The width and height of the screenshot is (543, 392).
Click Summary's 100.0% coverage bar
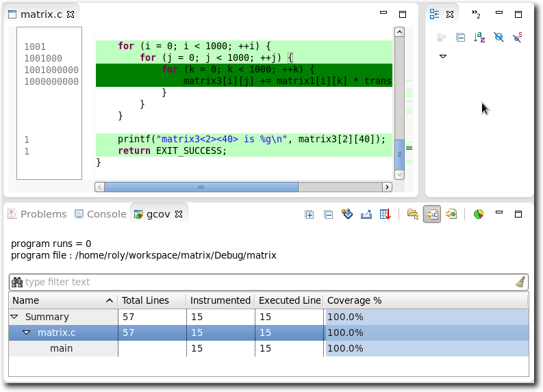pos(427,317)
